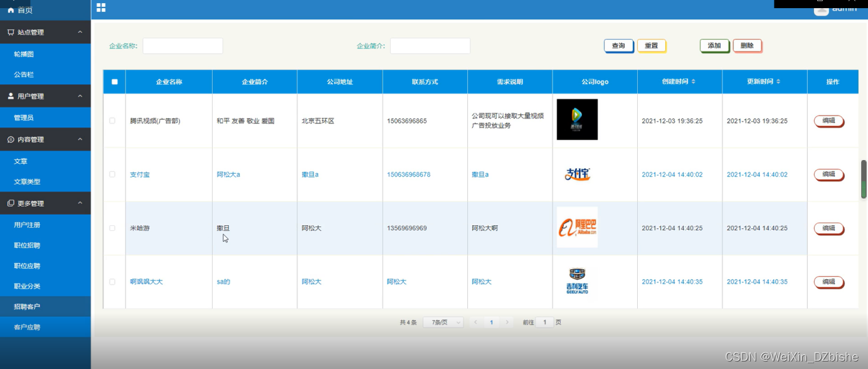Click phone number 13569696969
868x369 pixels.
406,228
